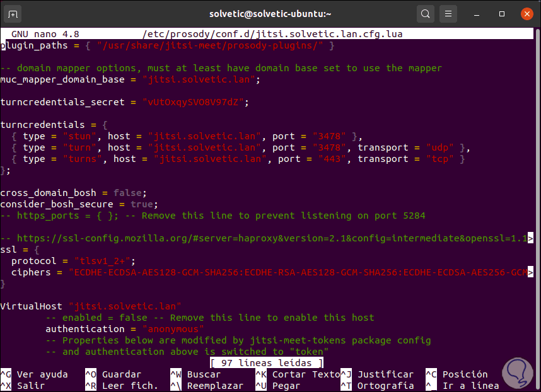Click the protocol "tlsv1_2+" value
The width and height of the screenshot is (541, 392).
pos(102,261)
